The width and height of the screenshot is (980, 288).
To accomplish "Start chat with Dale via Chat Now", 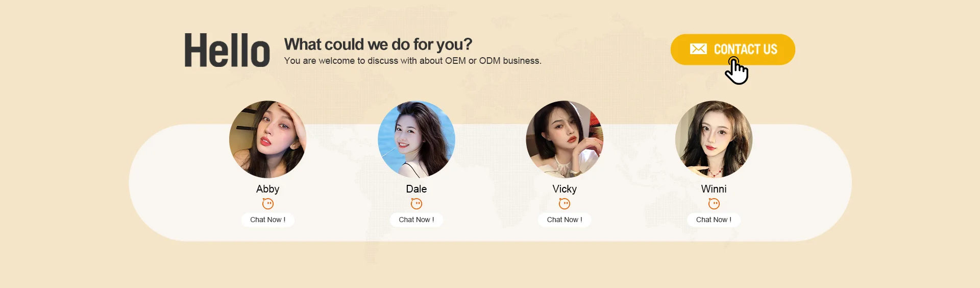I will pos(416,220).
